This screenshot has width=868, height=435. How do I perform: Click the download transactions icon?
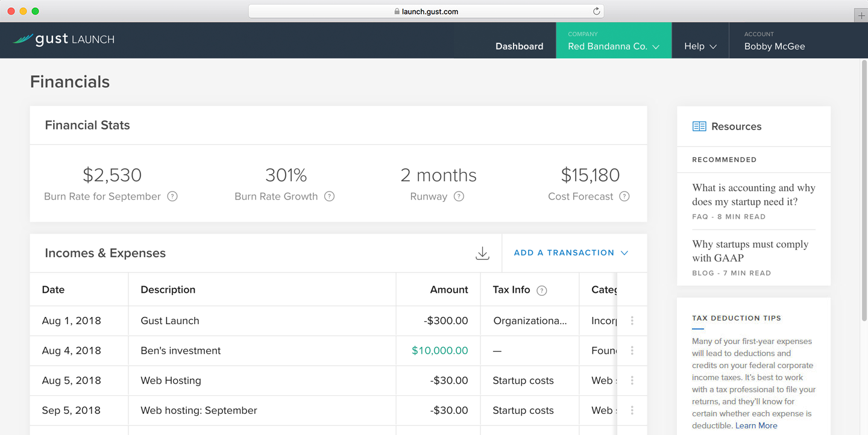pyautogui.click(x=482, y=253)
